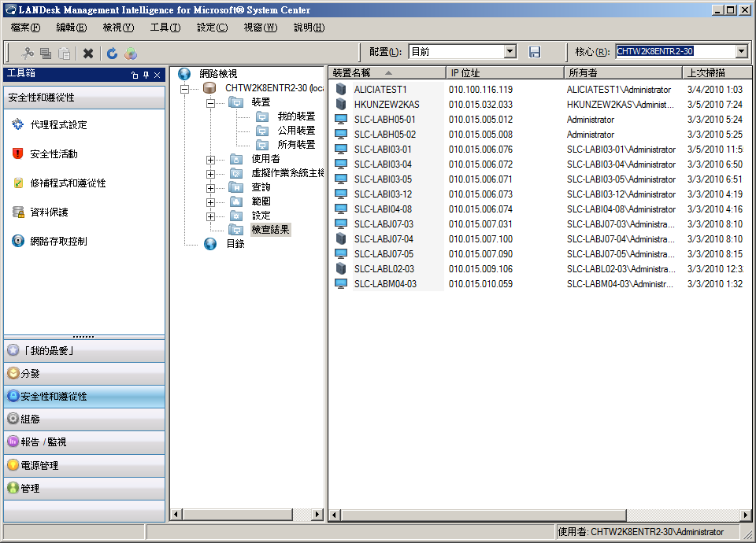Open the 核心 core dropdown arrow

click(x=742, y=52)
